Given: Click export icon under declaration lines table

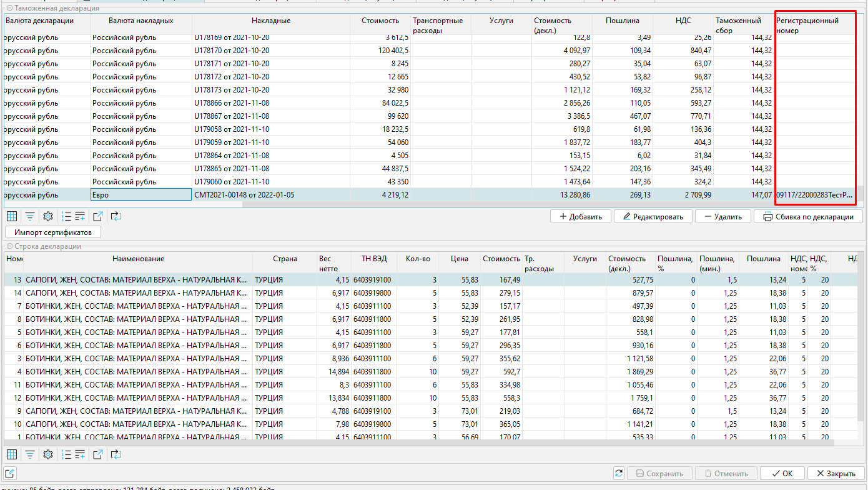Looking at the screenshot, I should tap(98, 454).
